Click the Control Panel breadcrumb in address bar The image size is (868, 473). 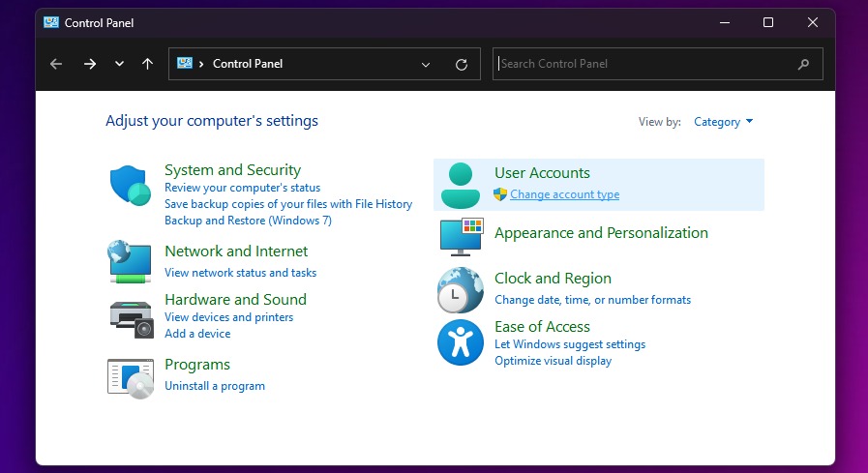pos(248,64)
